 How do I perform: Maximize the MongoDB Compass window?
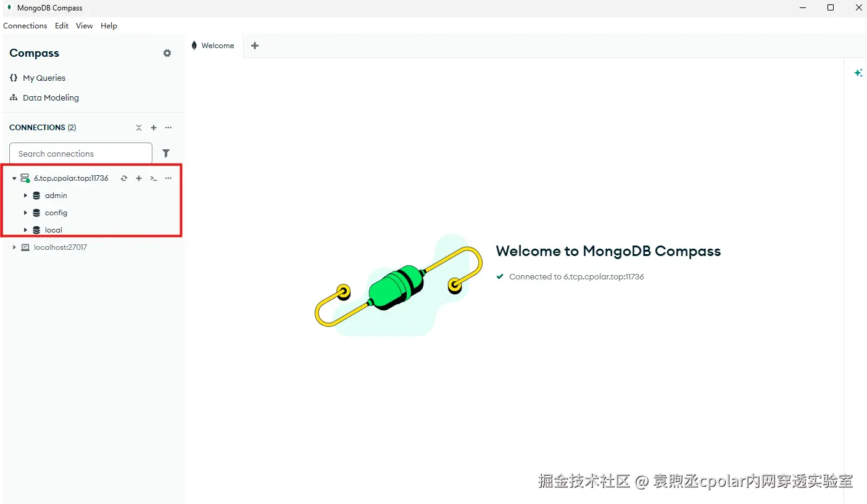[831, 8]
